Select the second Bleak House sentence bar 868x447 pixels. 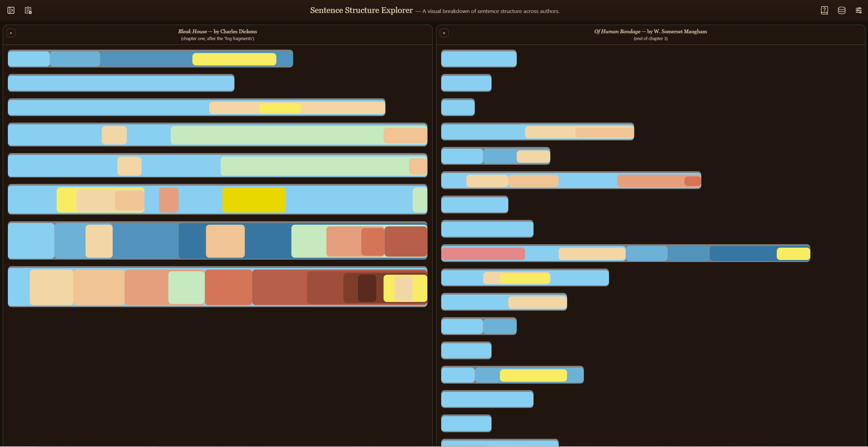coord(121,83)
